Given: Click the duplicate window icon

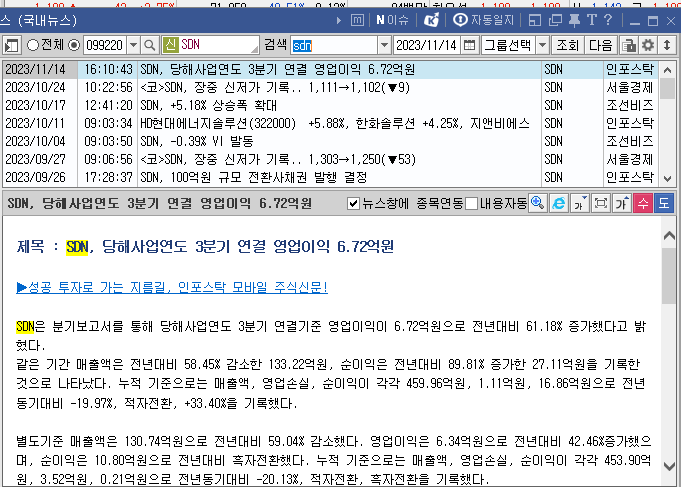Looking at the screenshot, I should [555, 20].
